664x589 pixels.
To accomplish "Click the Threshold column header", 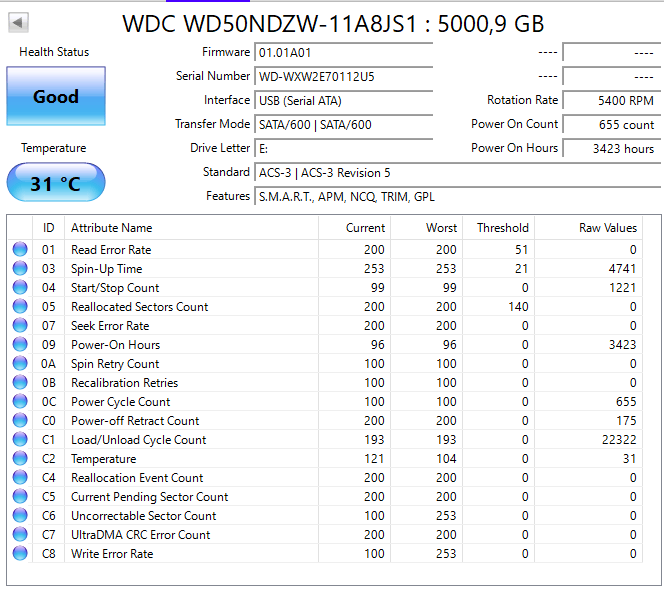I will click(x=498, y=228).
